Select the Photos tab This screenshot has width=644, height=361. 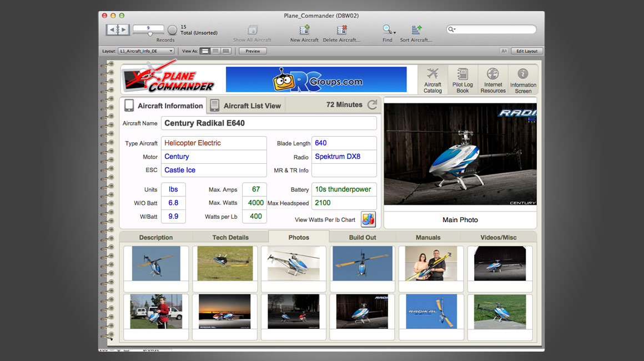299,237
